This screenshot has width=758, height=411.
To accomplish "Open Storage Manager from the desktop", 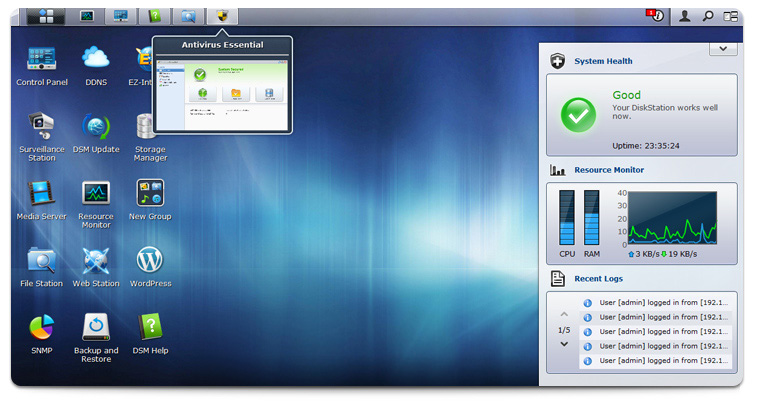I will 150,128.
